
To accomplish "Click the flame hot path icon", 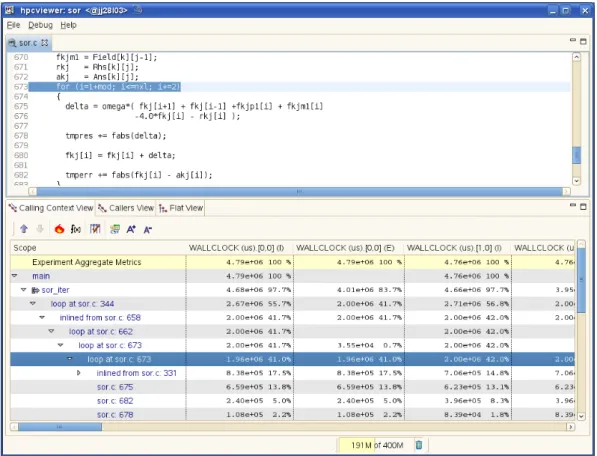I will click(x=59, y=229).
